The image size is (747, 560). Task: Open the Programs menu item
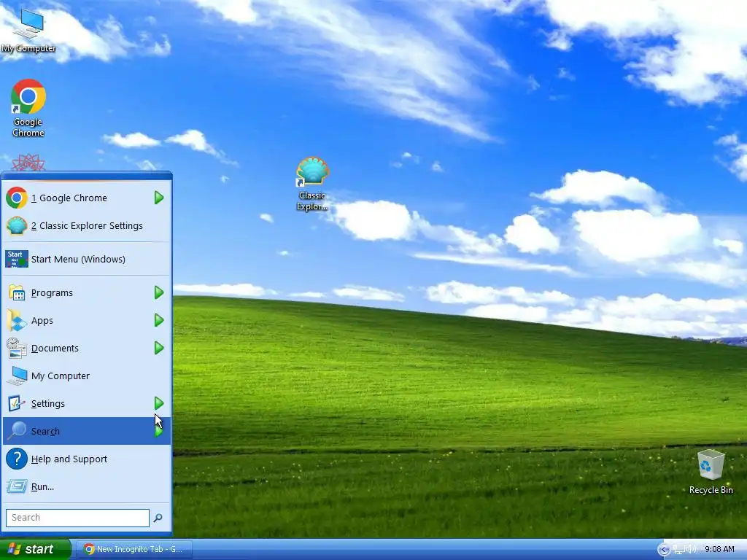click(87, 292)
